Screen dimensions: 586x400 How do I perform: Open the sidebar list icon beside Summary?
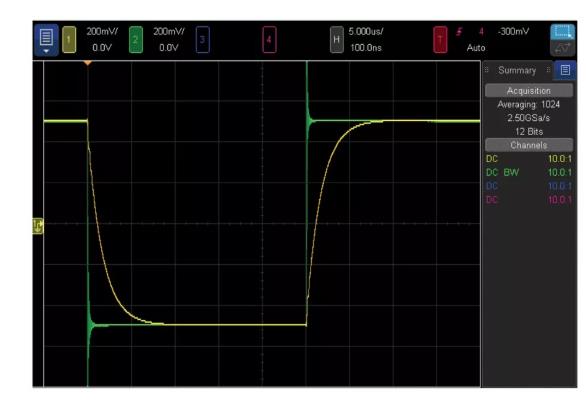point(565,70)
